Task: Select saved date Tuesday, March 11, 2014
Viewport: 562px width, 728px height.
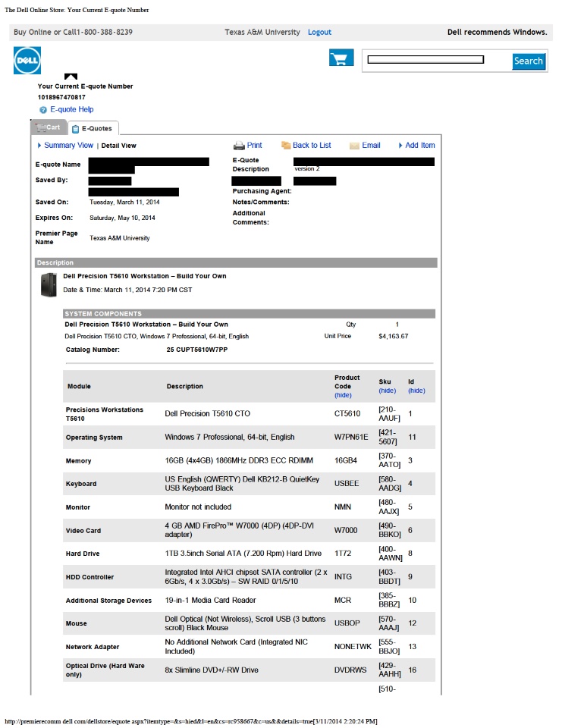Action: [124, 202]
